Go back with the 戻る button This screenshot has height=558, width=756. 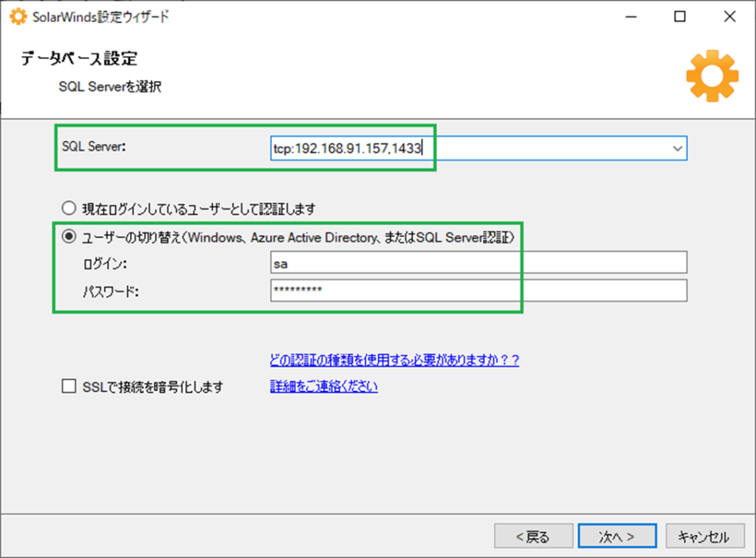coord(533,536)
